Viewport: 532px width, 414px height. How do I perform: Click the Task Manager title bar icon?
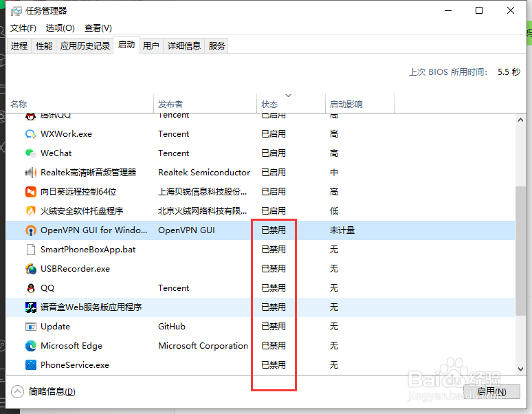click(x=16, y=11)
